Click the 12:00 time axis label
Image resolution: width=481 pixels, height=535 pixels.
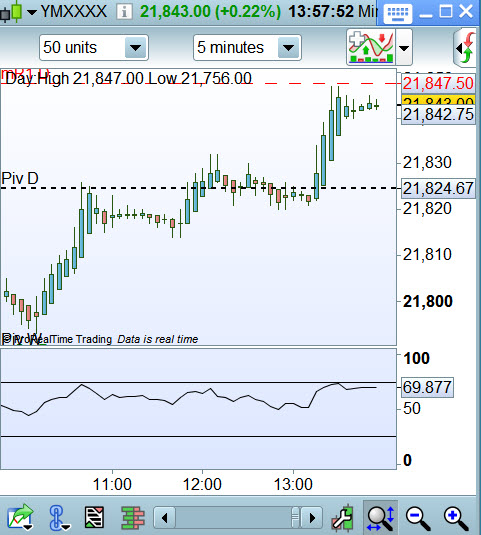point(202,484)
